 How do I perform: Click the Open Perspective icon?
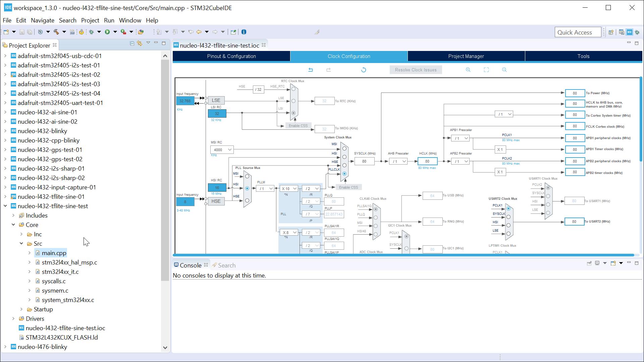point(611,32)
